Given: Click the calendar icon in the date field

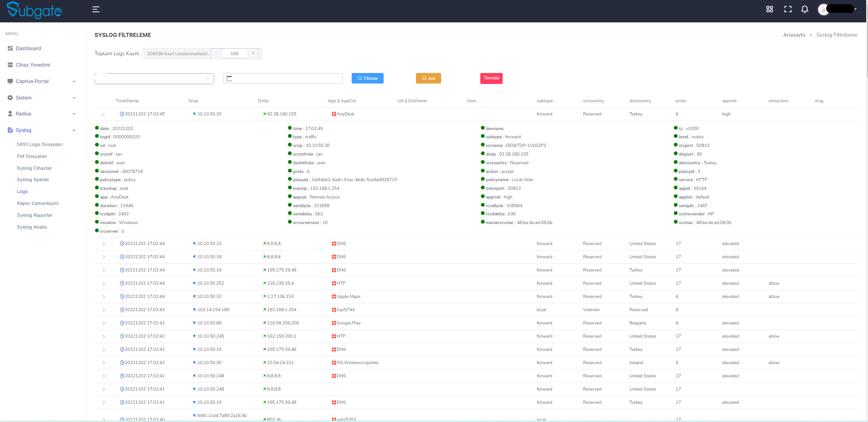Looking at the screenshot, I should coord(229,78).
